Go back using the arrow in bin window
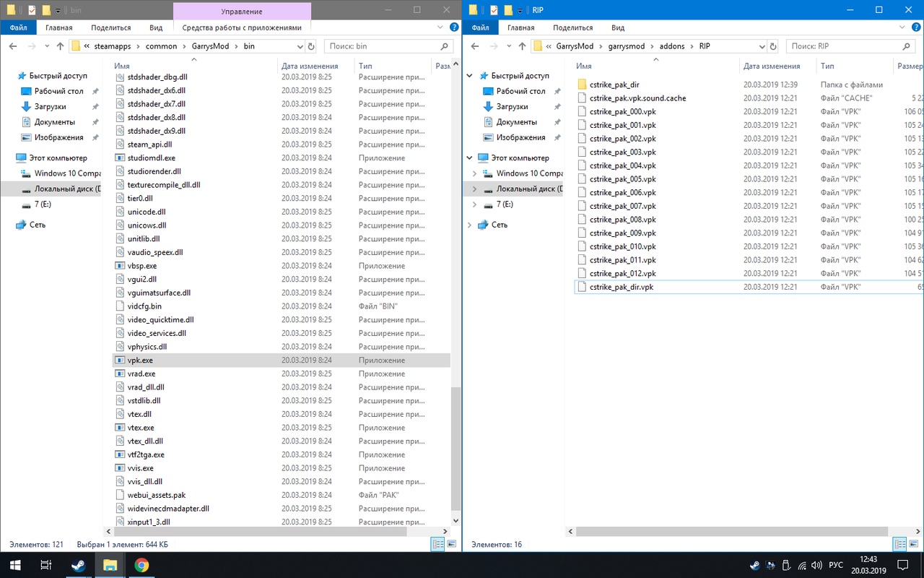This screenshot has width=924, height=578. pos(14,46)
